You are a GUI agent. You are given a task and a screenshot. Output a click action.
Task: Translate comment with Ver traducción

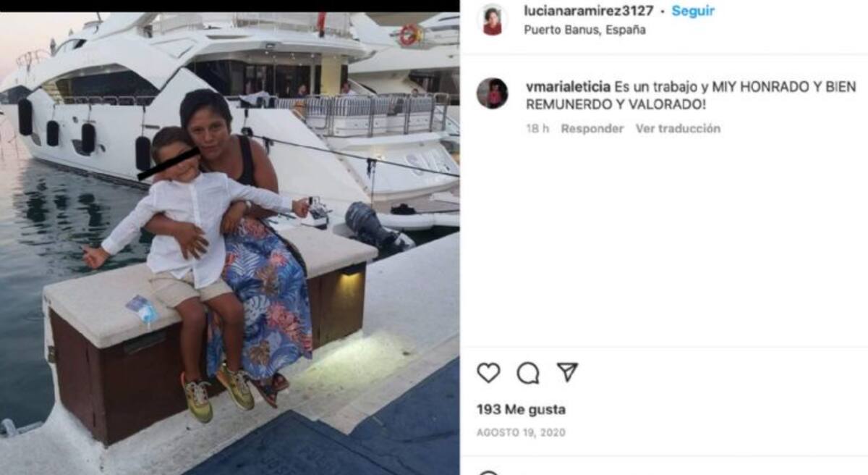678,129
